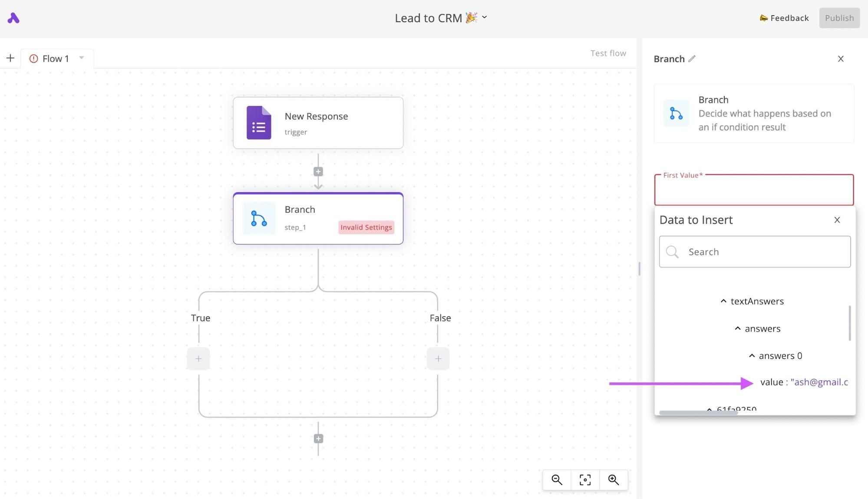Click the pencil icon to rename Branch
Screen dimensions: 868x499
[x=692, y=59]
